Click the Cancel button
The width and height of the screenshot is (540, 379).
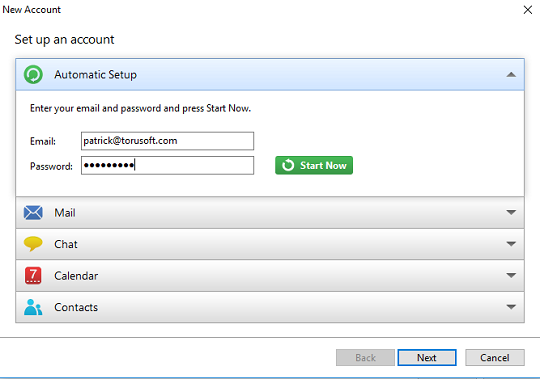[495, 358]
